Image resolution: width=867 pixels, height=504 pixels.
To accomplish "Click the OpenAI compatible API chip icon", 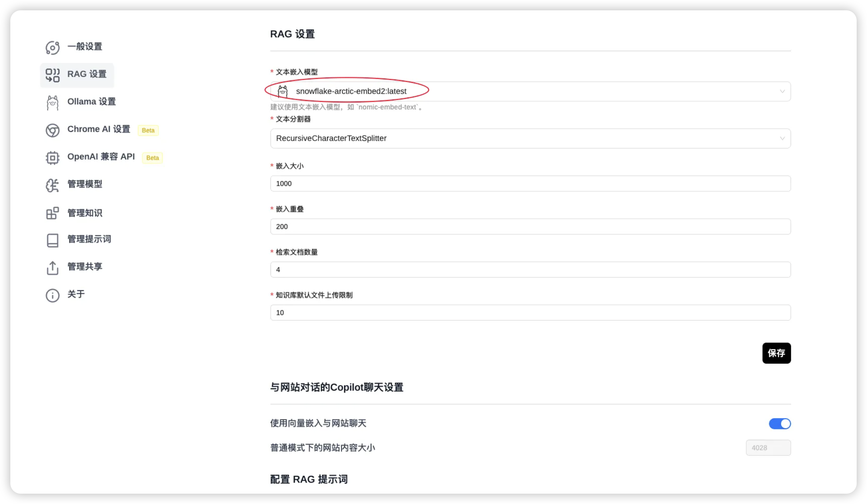I will point(52,158).
